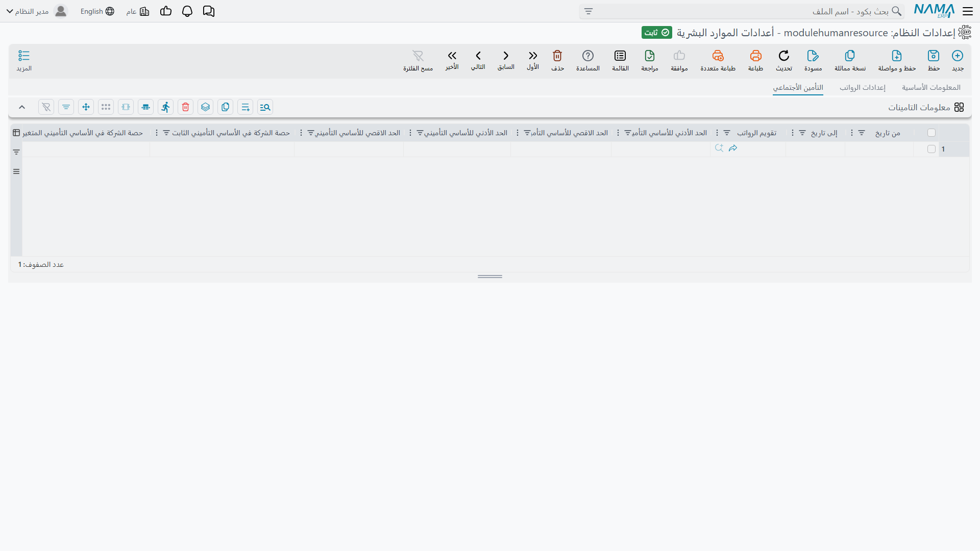
Task: Collapse the معلومات التامينات section chevron
Action: [x=22, y=107]
